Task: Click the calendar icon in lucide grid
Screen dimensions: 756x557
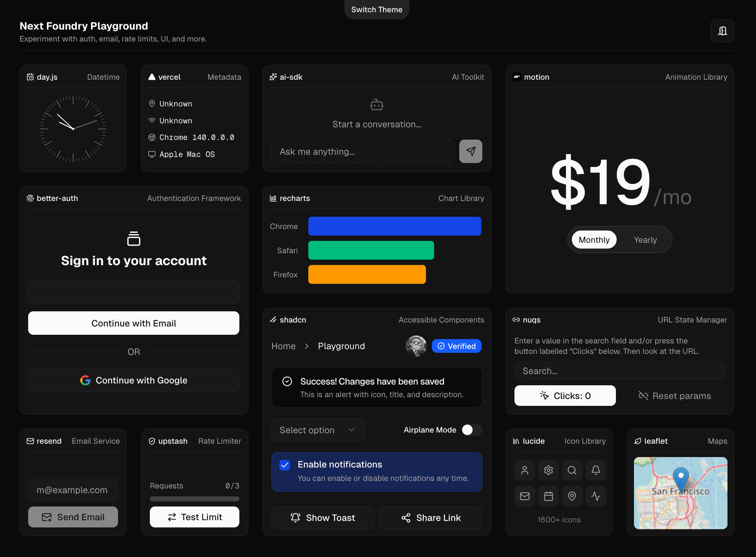Action: click(x=548, y=496)
